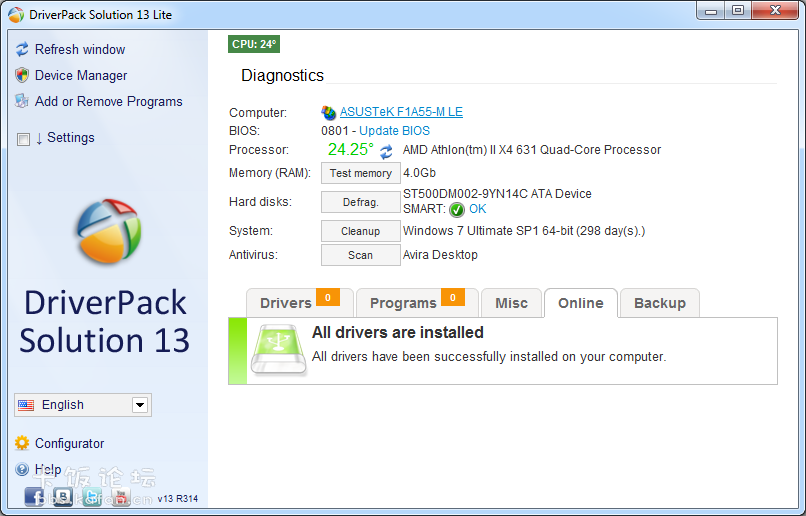Open the Misc tab
The width and height of the screenshot is (806, 516).
click(511, 303)
